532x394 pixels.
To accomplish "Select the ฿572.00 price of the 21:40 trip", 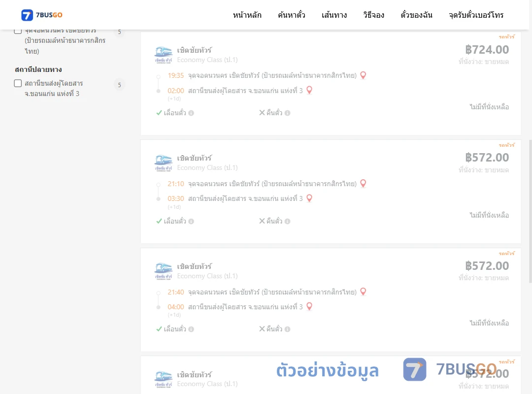I will (487, 266).
